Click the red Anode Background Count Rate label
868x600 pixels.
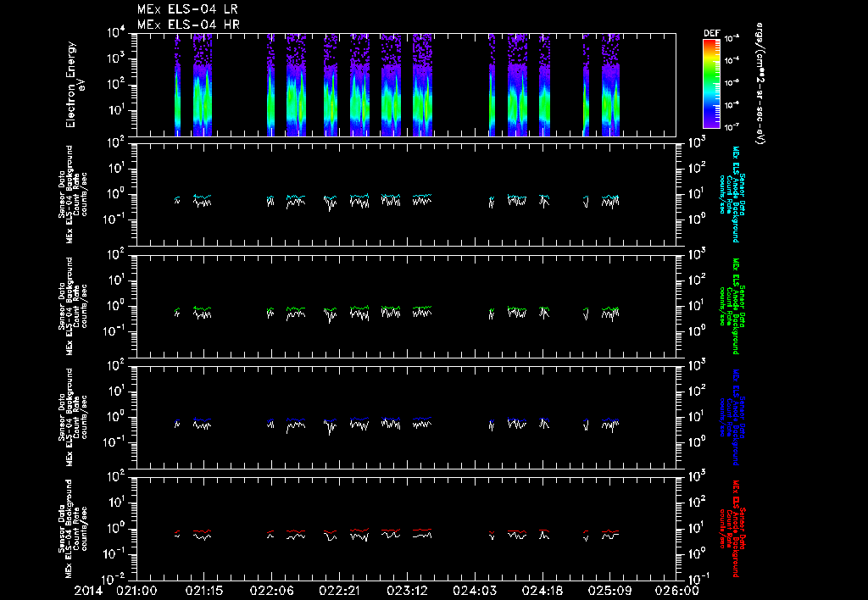click(732, 529)
